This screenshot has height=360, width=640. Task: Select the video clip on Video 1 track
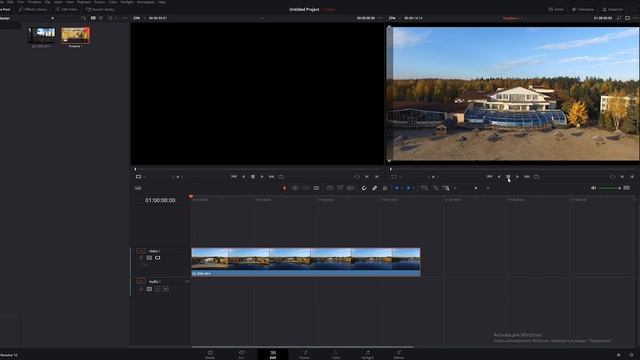click(x=306, y=262)
